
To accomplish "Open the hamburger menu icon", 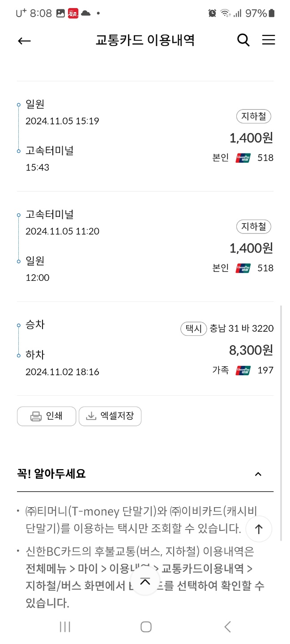I will pyautogui.click(x=269, y=40).
